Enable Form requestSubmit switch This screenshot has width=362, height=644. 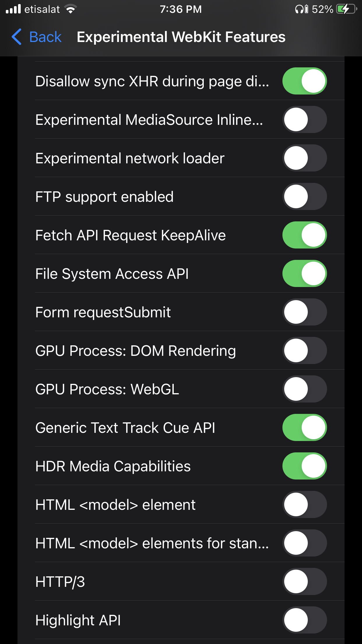coord(304,312)
